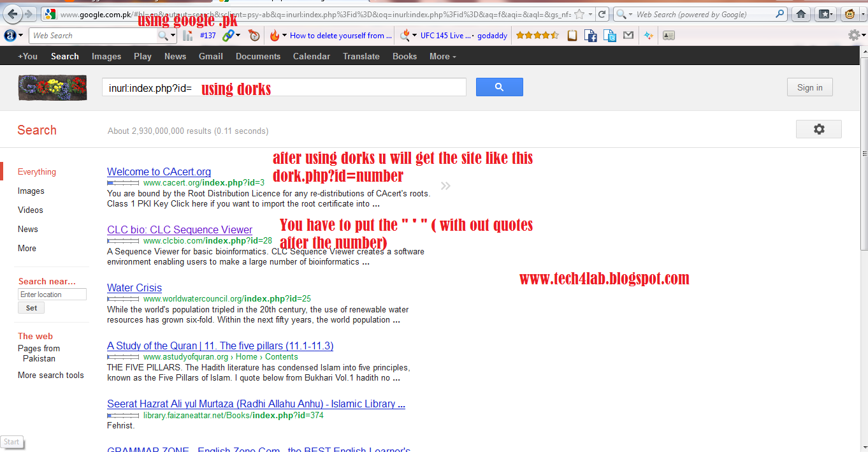Click the blue Google search button
868x452 pixels.
[500, 87]
